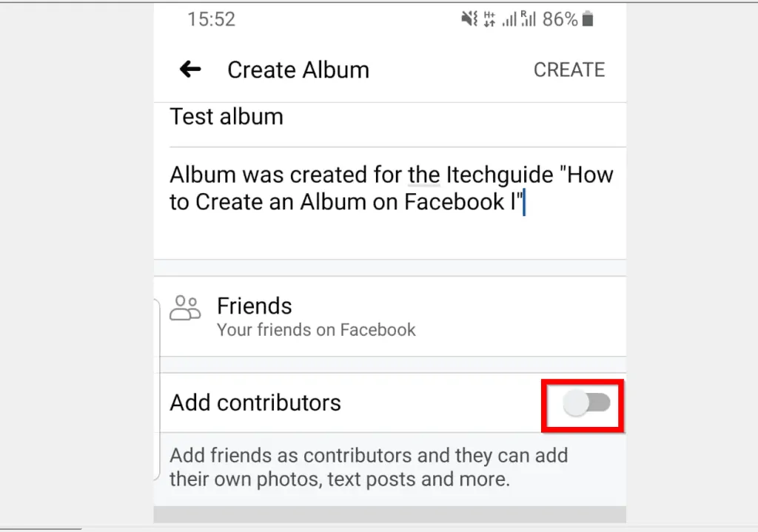Viewport: 758px width, 532px height.
Task: Tap the back arrow to exit Create Album
Action: 190,69
